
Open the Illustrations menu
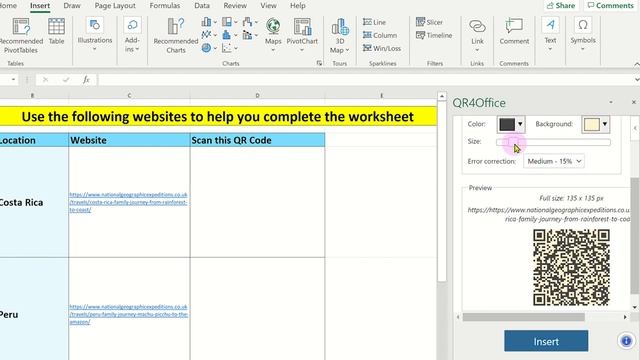(x=95, y=35)
